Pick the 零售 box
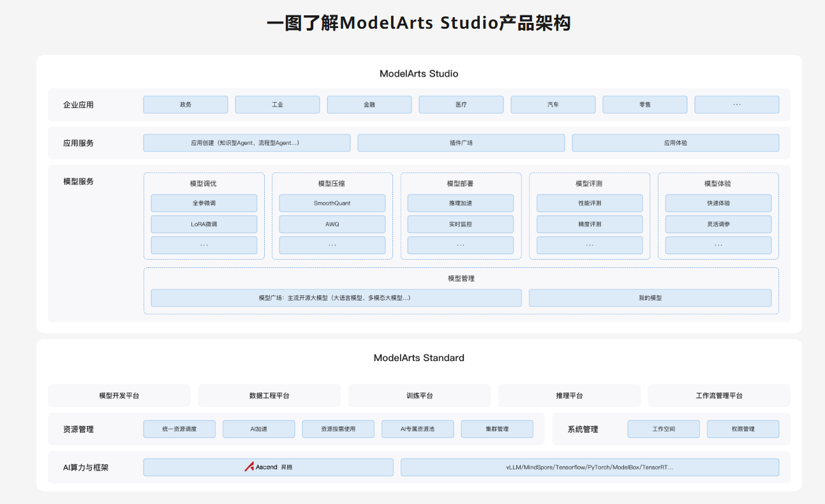The image size is (825, 504). click(645, 105)
